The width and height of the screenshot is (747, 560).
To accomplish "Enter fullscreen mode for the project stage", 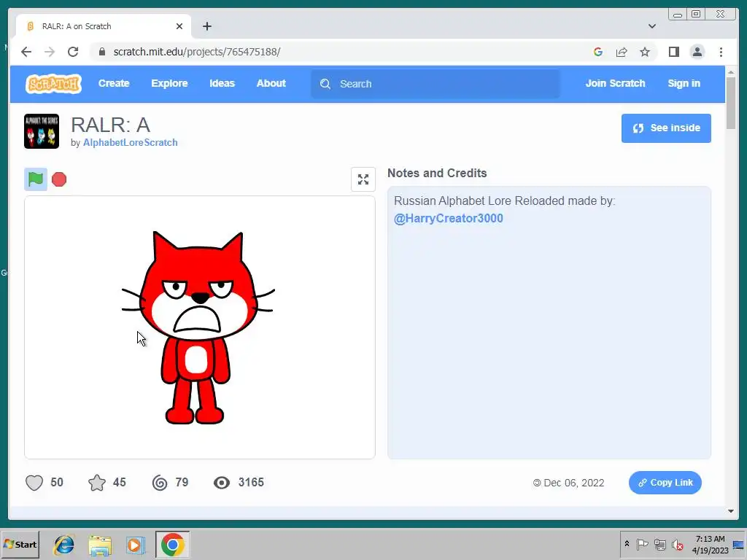I will coord(363,179).
